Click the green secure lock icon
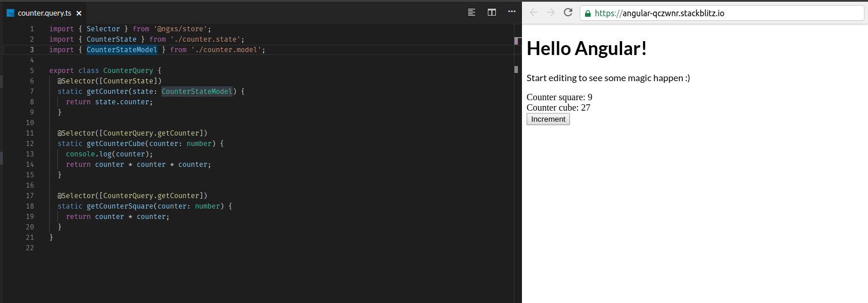 [x=588, y=13]
